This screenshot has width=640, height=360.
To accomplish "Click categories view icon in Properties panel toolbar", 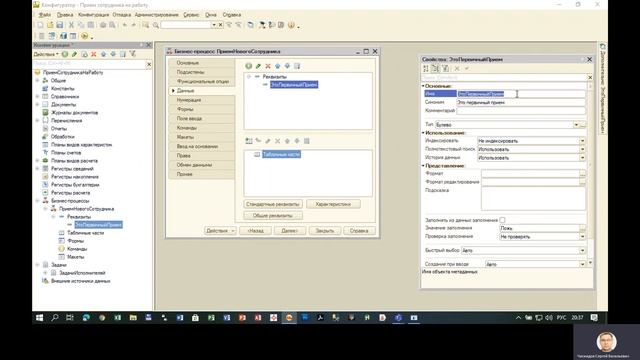I will coord(435,69).
